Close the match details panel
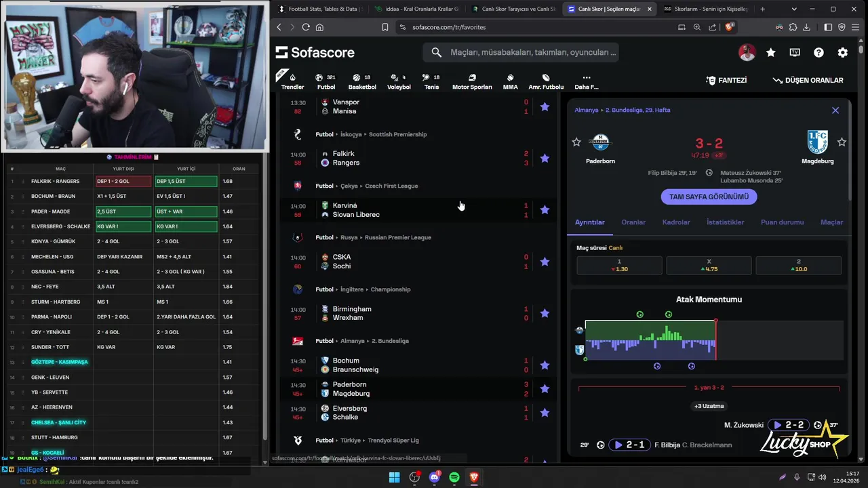Viewport: 868px width, 488px height. 835,110
